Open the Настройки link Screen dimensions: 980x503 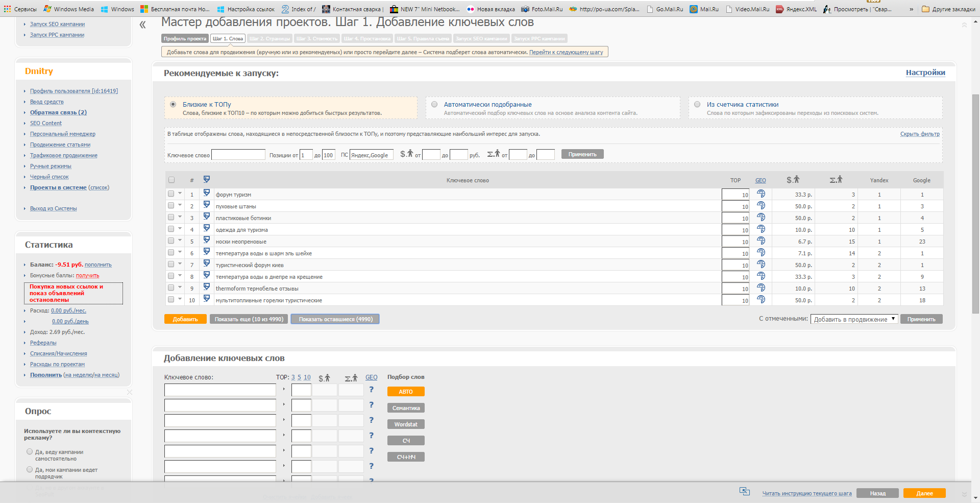pos(925,73)
